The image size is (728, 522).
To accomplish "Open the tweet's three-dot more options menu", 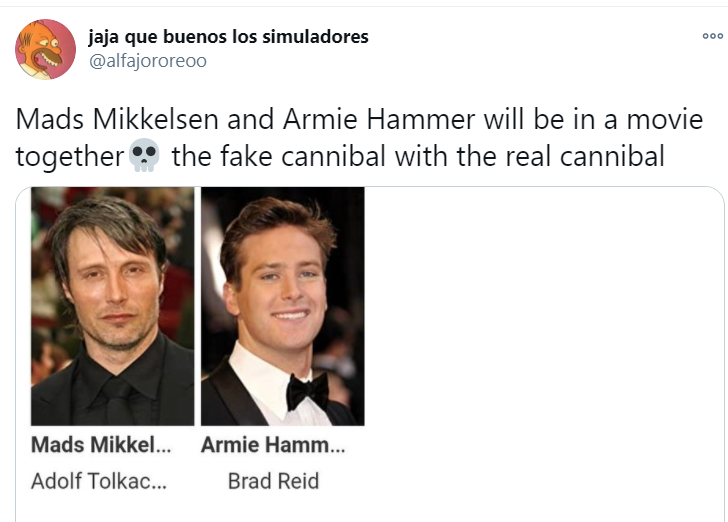I will point(713,36).
